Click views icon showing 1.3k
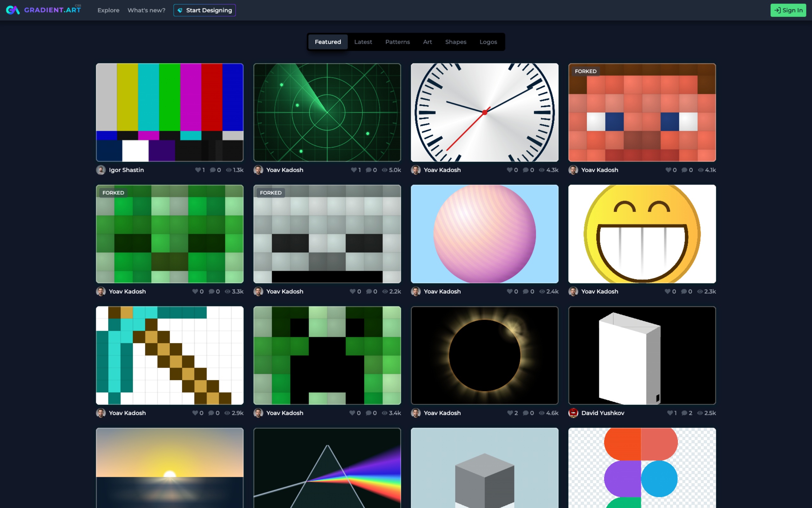Image resolution: width=812 pixels, height=508 pixels. pos(228,170)
